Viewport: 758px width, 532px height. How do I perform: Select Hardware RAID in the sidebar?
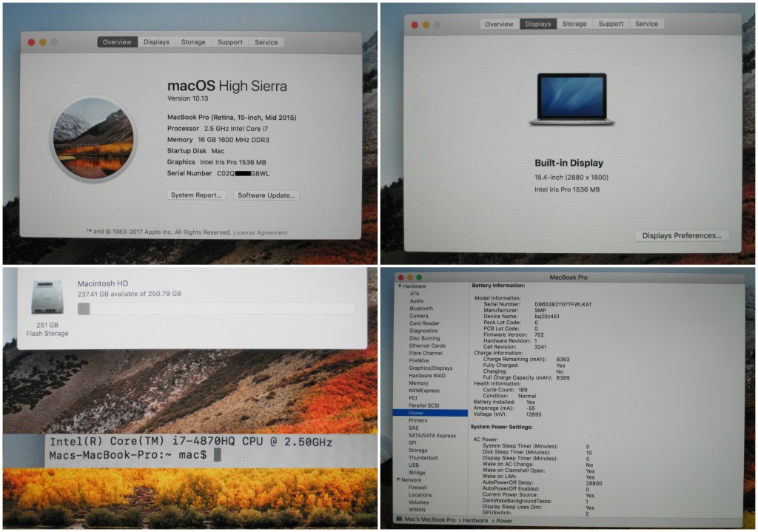click(x=427, y=375)
